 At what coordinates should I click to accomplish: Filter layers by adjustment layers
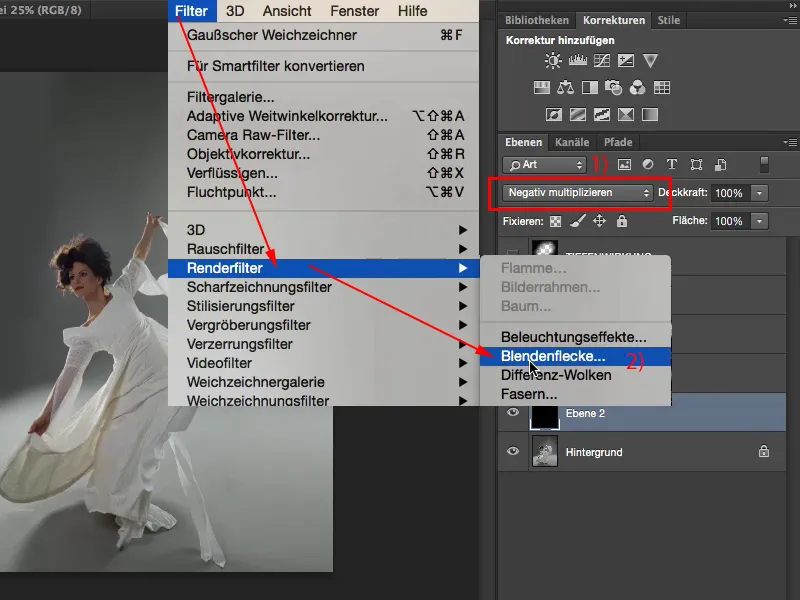pyautogui.click(x=648, y=164)
